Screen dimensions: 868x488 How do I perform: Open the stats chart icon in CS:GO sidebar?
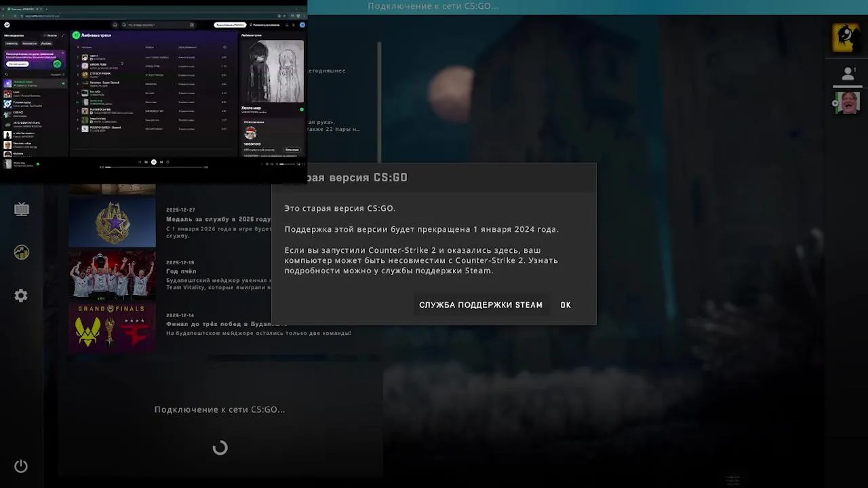[x=22, y=252]
